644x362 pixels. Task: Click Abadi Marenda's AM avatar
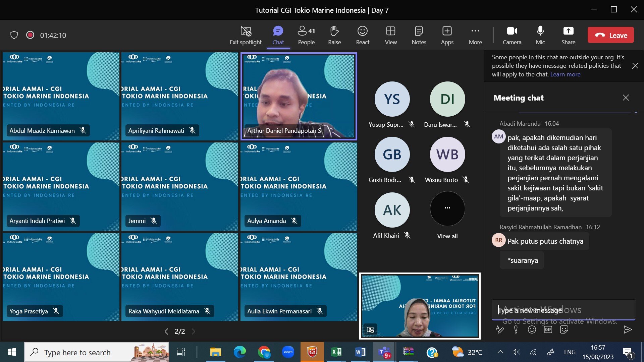[x=498, y=136]
